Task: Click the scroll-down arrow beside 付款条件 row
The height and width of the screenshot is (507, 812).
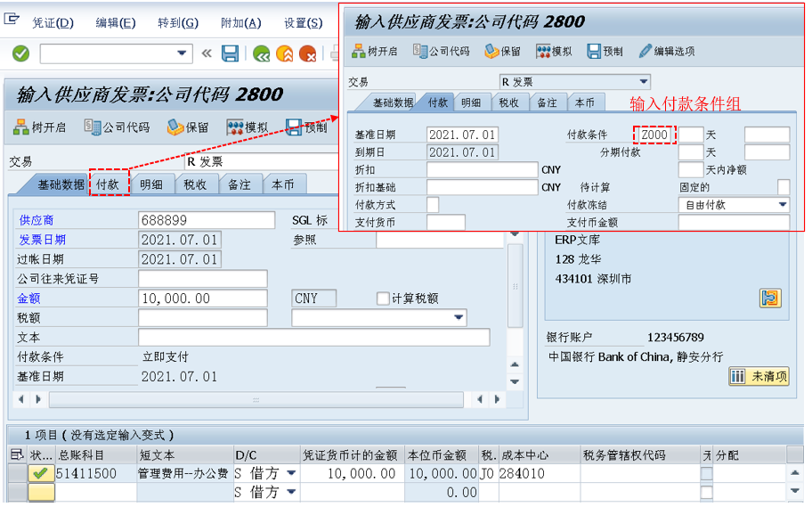Action: [x=515, y=381]
